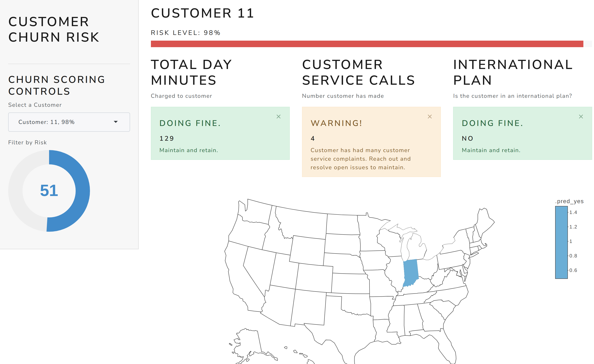Close the Customer Service Calls warning card
Image resolution: width=594 pixels, height=364 pixels.
coord(430,117)
